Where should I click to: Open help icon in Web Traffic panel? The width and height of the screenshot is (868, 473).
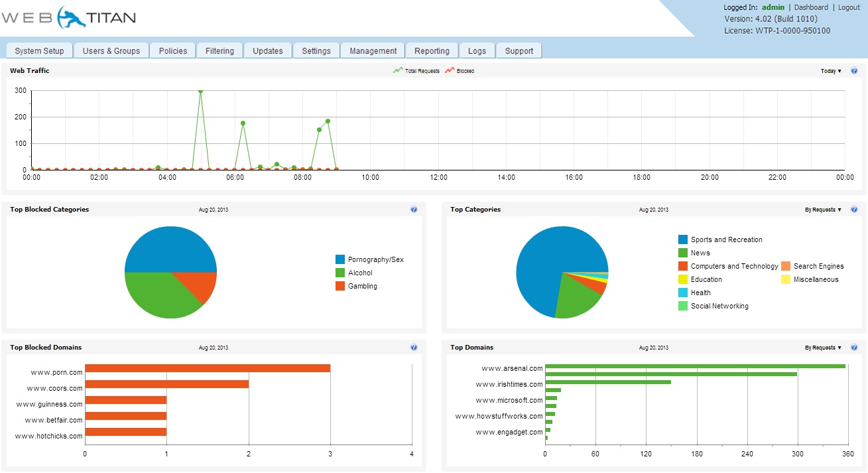[x=854, y=71]
